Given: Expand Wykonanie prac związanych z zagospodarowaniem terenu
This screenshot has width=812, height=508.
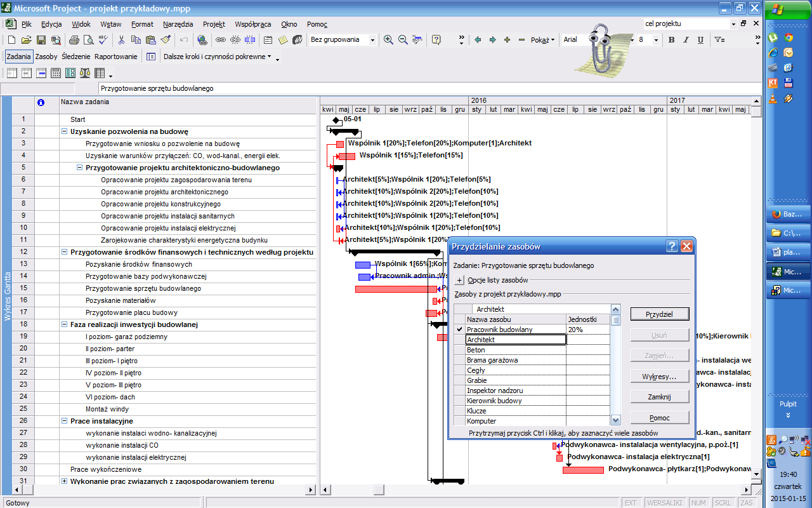Looking at the screenshot, I should 65,481.
